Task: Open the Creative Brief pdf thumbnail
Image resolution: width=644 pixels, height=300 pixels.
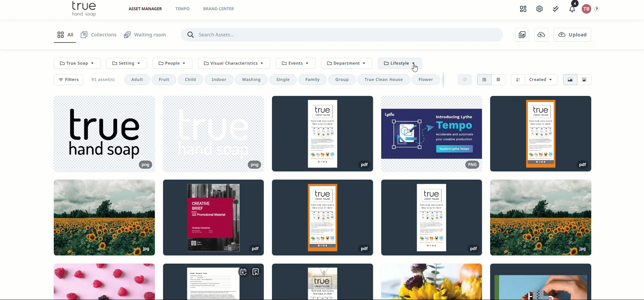Action: click(x=213, y=218)
